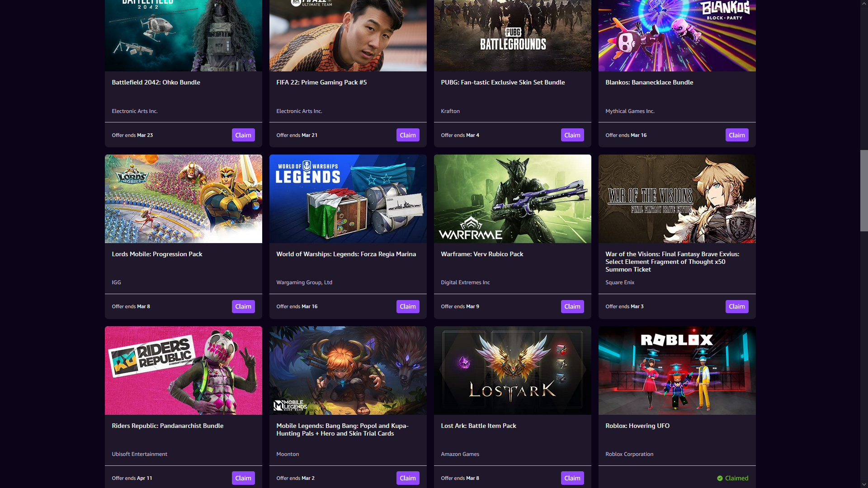Click the green Claimed status on Roblox card
This screenshot has width=868, height=488.
click(732, 478)
